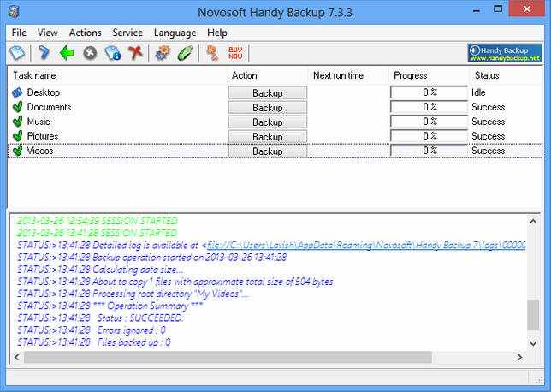The height and width of the screenshot is (392, 551).
Task: Click the Videos progress bar
Action: coord(429,151)
